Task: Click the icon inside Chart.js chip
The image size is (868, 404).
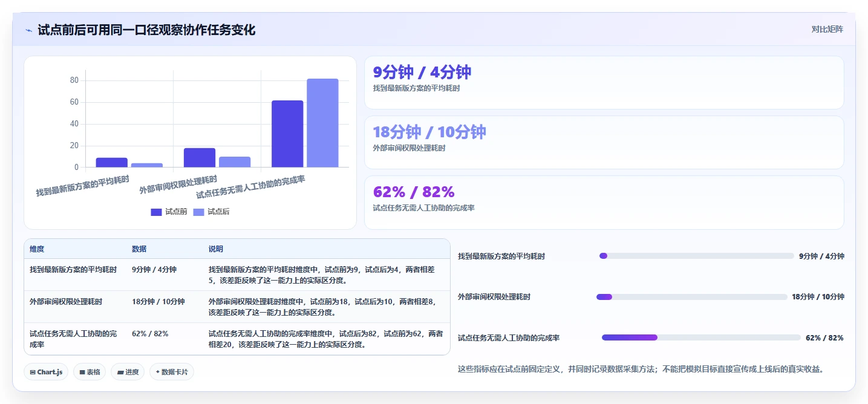Action: [33, 373]
